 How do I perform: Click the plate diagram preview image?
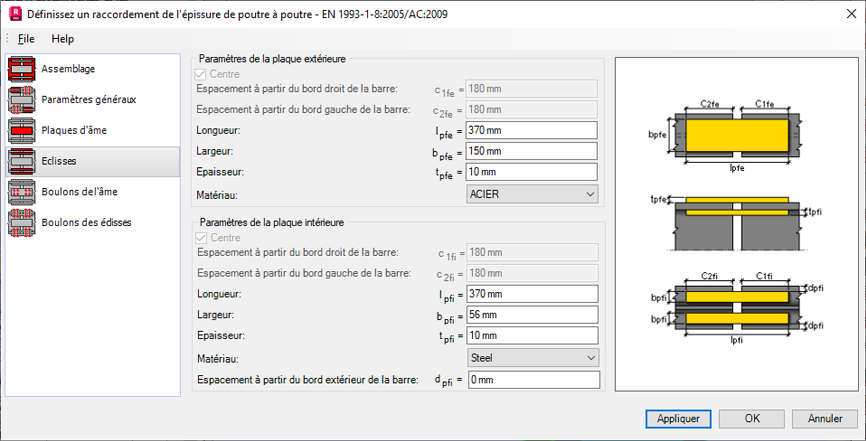point(737,225)
